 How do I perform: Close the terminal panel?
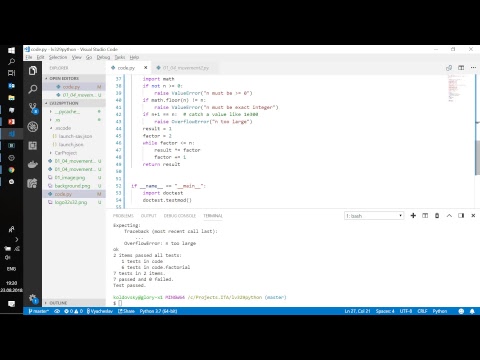(x=473, y=216)
